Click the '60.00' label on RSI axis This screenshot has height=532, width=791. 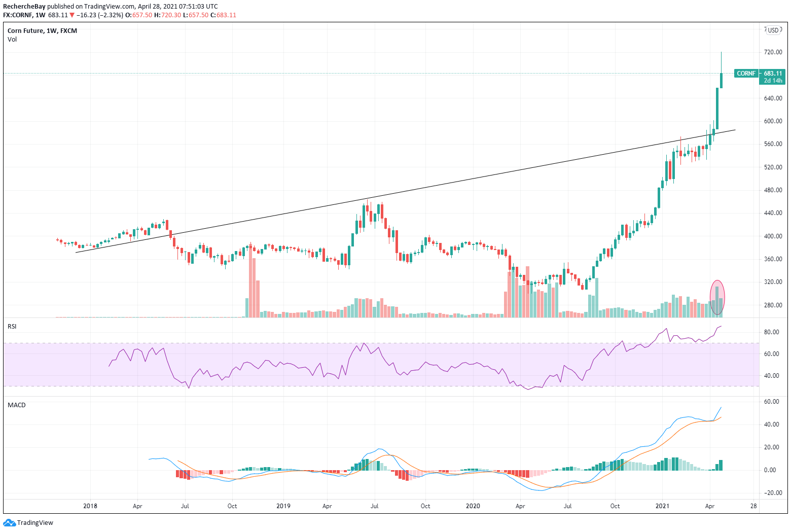point(772,354)
